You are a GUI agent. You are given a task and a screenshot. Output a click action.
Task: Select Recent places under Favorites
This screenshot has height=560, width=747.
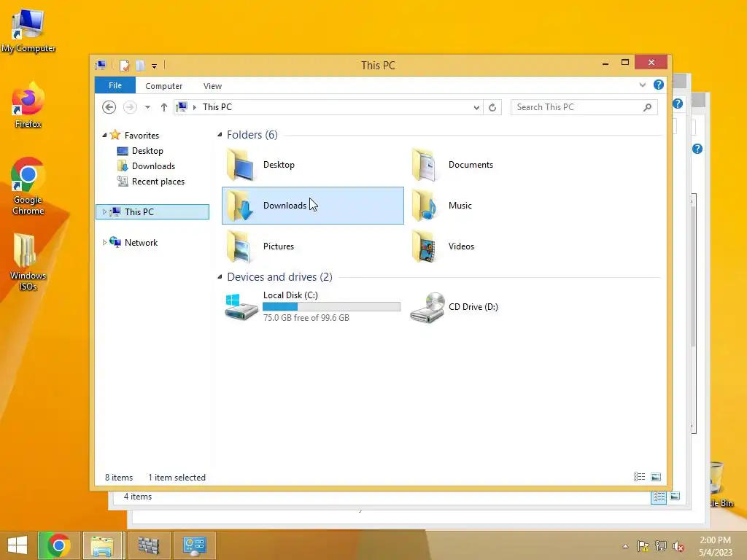(158, 182)
